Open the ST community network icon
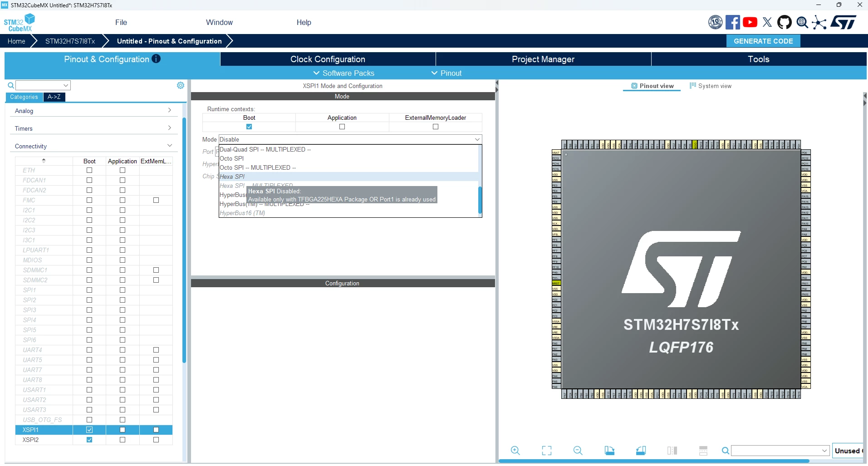The image size is (868, 466). click(819, 22)
